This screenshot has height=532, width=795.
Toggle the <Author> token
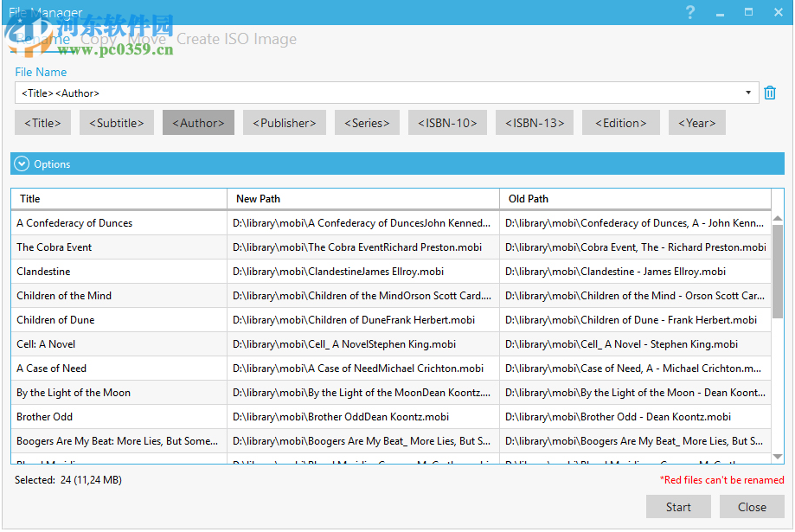point(198,122)
